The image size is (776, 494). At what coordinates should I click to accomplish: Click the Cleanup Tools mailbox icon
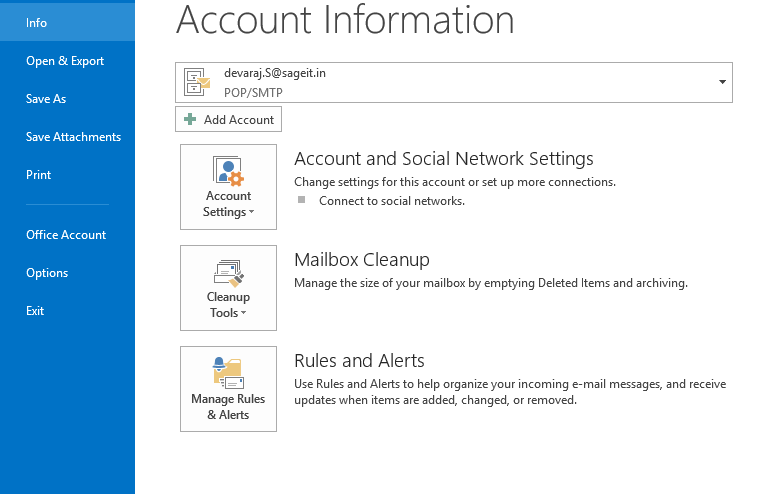click(x=228, y=272)
